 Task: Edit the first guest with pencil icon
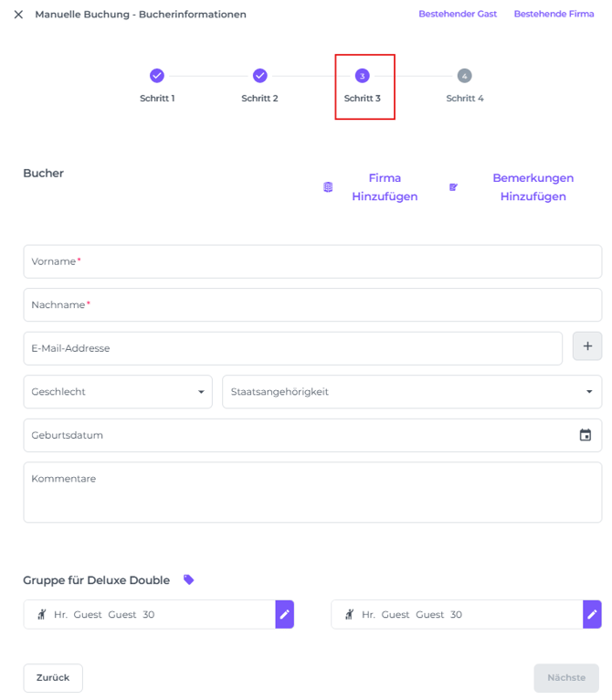(285, 614)
